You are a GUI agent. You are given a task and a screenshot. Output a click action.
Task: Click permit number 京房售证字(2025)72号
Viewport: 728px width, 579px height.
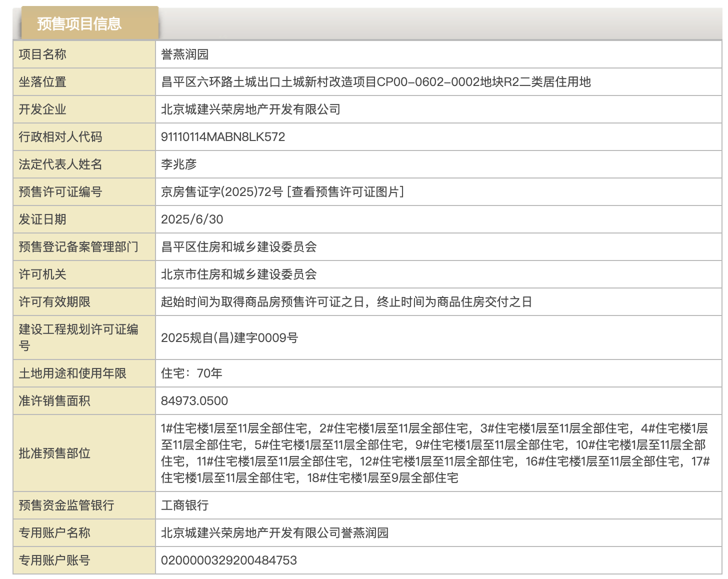pyautogui.click(x=221, y=192)
